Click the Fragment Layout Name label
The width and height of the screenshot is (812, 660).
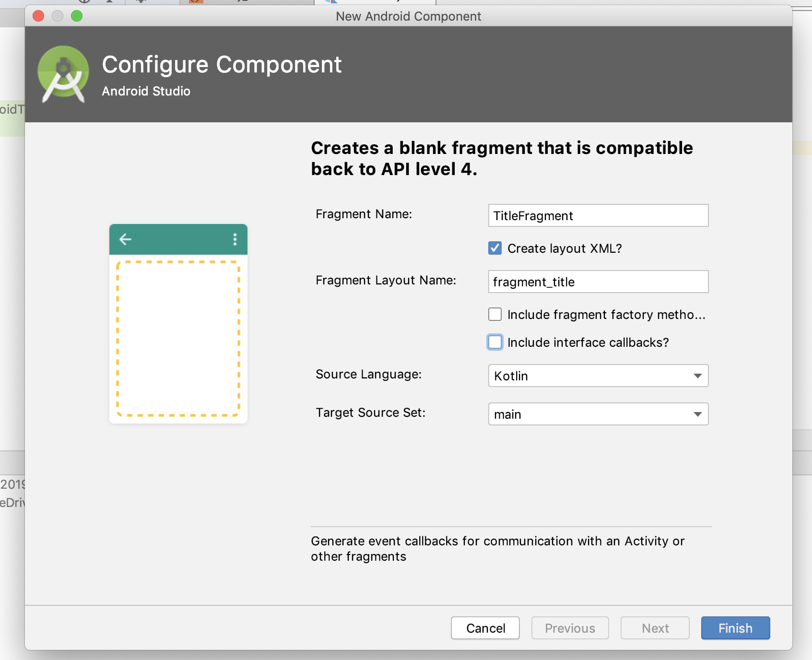[386, 280]
